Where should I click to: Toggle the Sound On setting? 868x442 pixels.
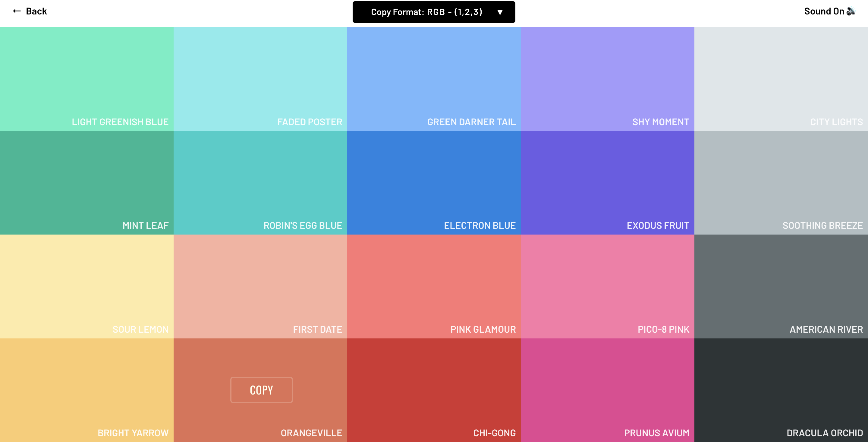pos(824,11)
